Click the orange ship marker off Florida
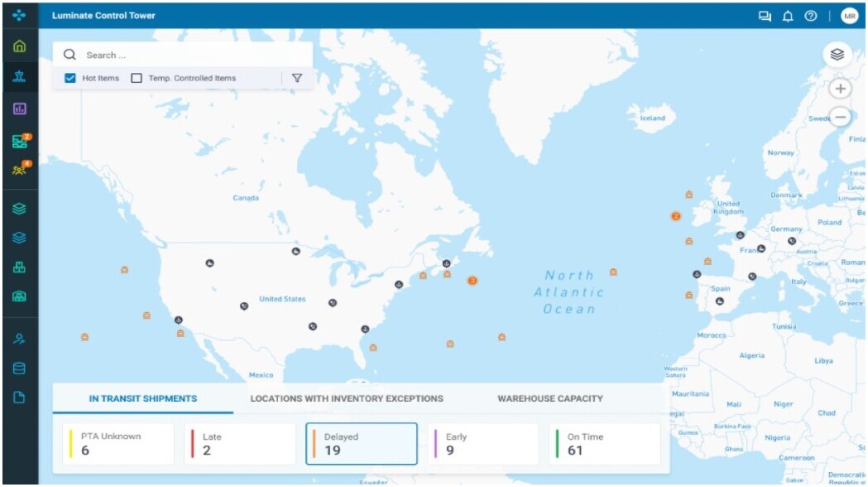 (373, 348)
